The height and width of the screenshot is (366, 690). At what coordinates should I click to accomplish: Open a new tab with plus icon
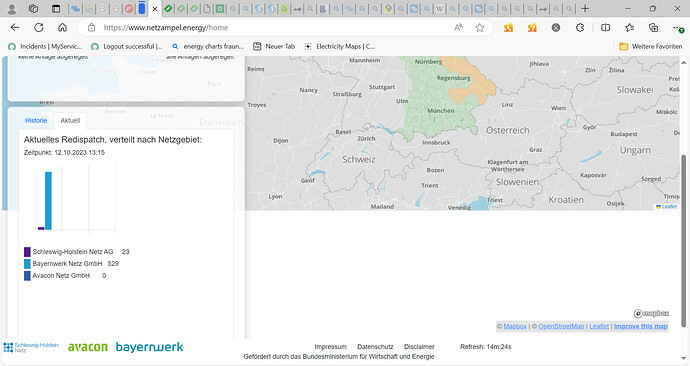click(x=585, y=9)
